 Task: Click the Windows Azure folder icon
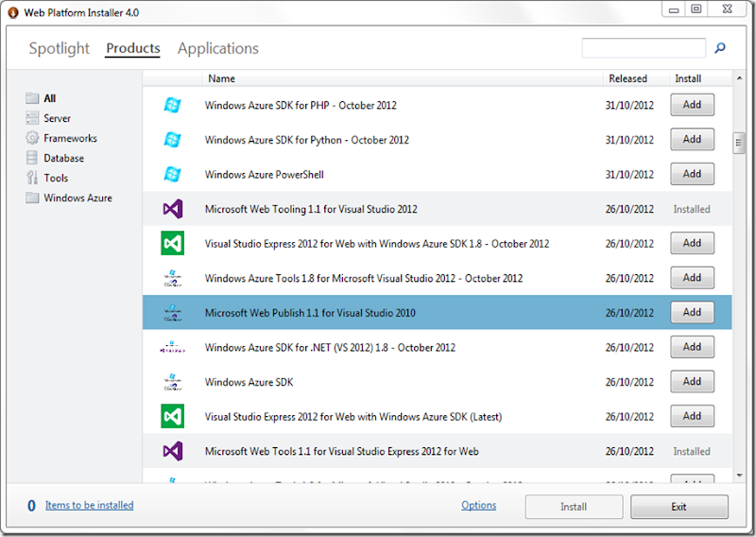pos(32,198)
